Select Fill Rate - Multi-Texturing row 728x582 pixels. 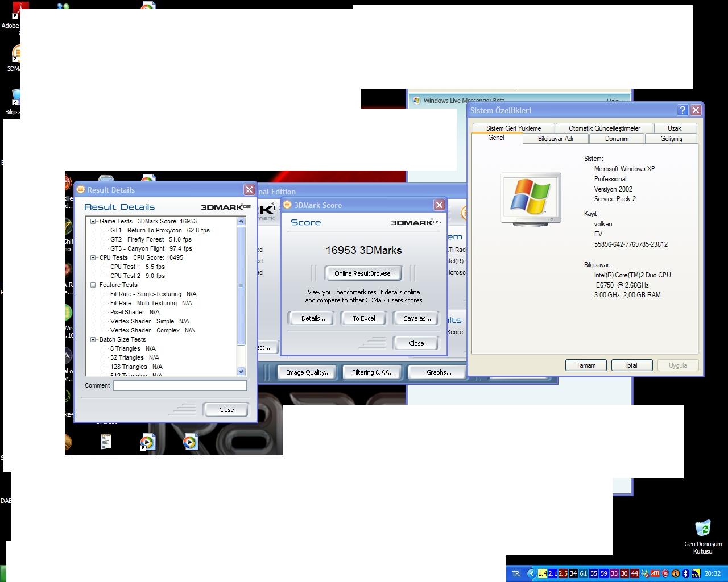point(151,304)
